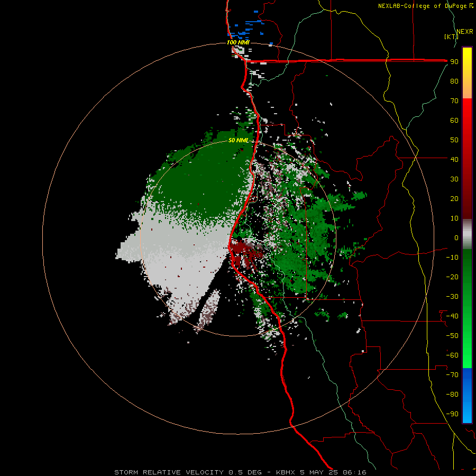This screenshot has height=476, width=476.
Task: Click the "0.5 DEG" elevation angle in caption
Action: tap(245, 472)
